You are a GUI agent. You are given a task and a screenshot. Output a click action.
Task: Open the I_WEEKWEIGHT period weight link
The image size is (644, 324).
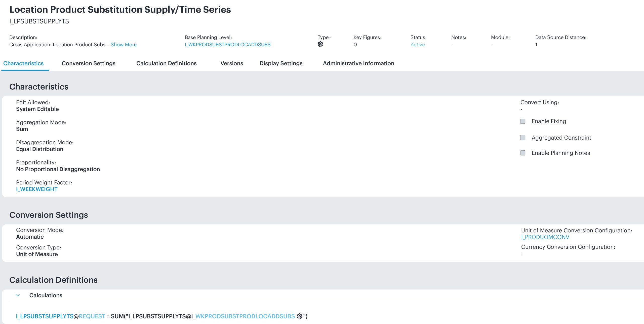point(37,189)
